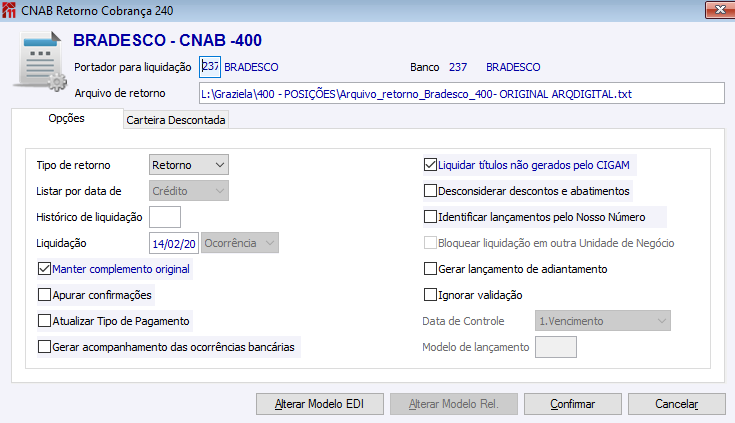Click the Modelo de lançamento label
Image resolution: width=735 pixels, height=423 pixels.
476,347
